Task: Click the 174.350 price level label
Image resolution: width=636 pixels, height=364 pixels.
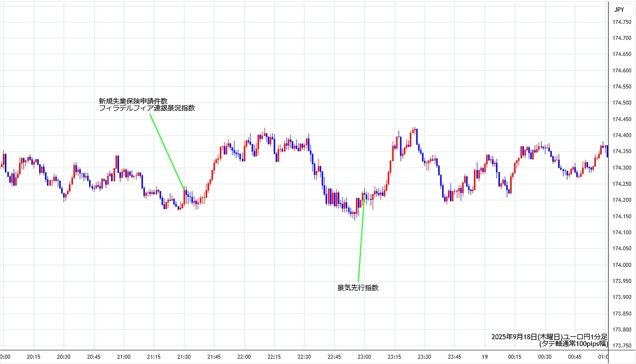Action: pos(622,151)
